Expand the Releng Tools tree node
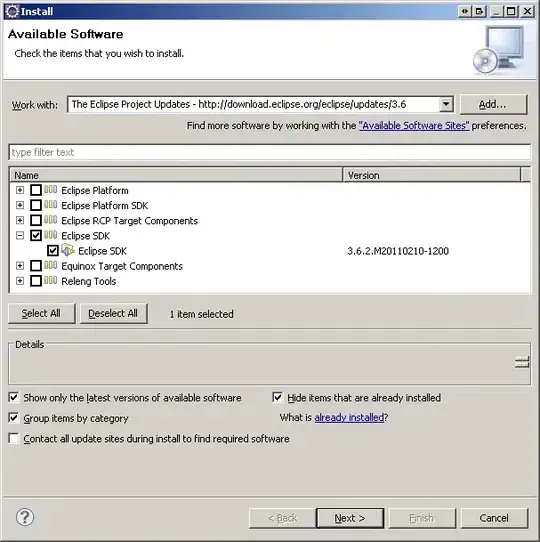 click(20, 281)
